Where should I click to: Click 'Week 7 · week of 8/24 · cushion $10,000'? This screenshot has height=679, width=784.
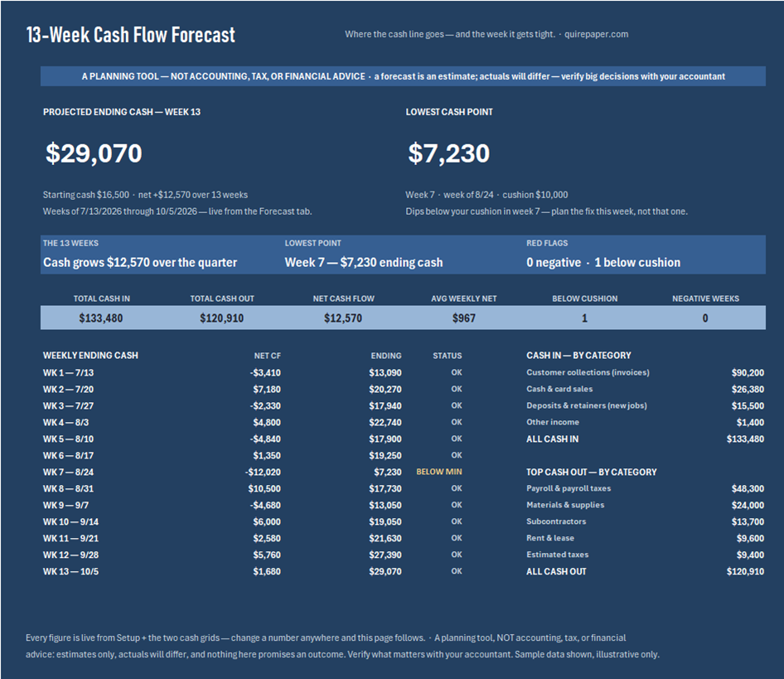tap(486, 195)
